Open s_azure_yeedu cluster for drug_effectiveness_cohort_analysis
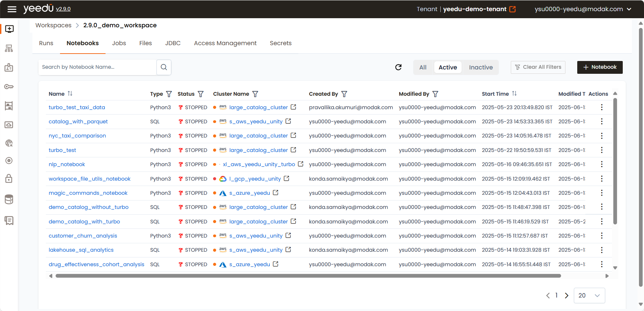 point(250,264)
